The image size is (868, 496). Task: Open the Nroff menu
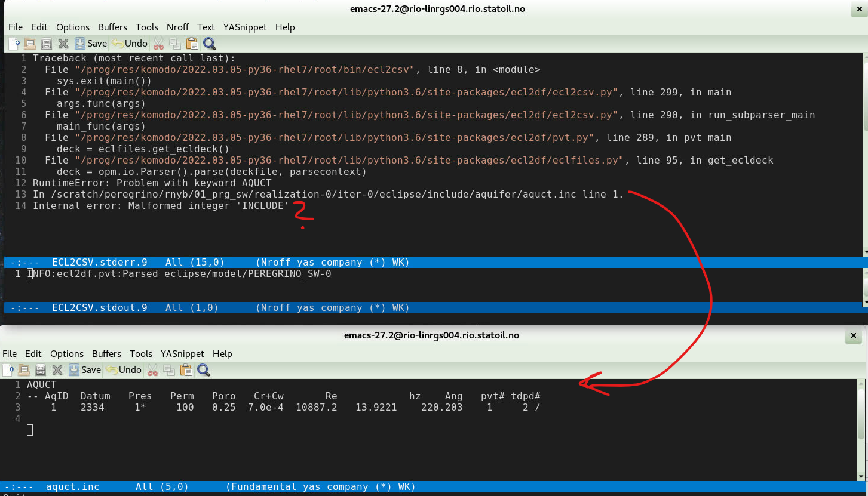[x=177, y=27]
